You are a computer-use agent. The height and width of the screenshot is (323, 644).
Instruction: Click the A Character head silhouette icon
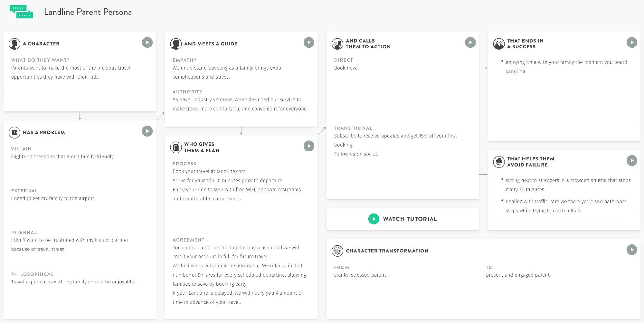pyautogui.click(x=14, y=44)
